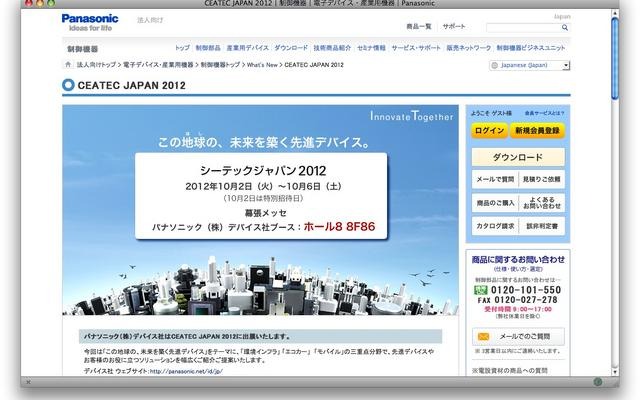Select トップ navigation item
This screenshot has width=640, height=400.
pos(182,48)
